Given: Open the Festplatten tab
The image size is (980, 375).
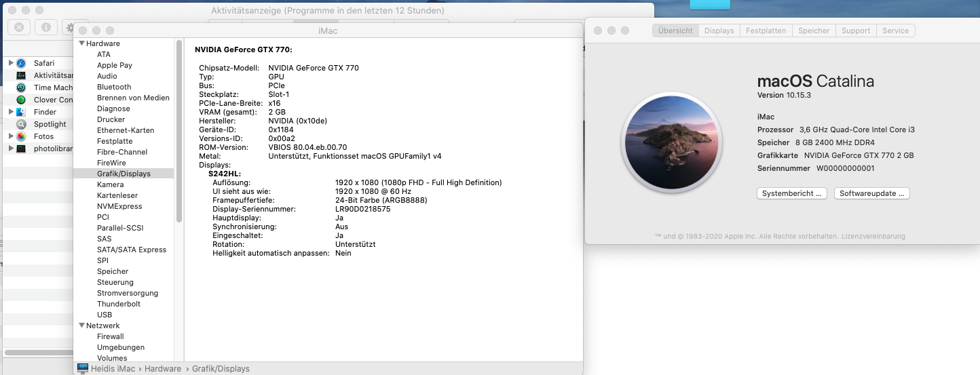Looking at the screenshot, I should [x=766, y=31].
